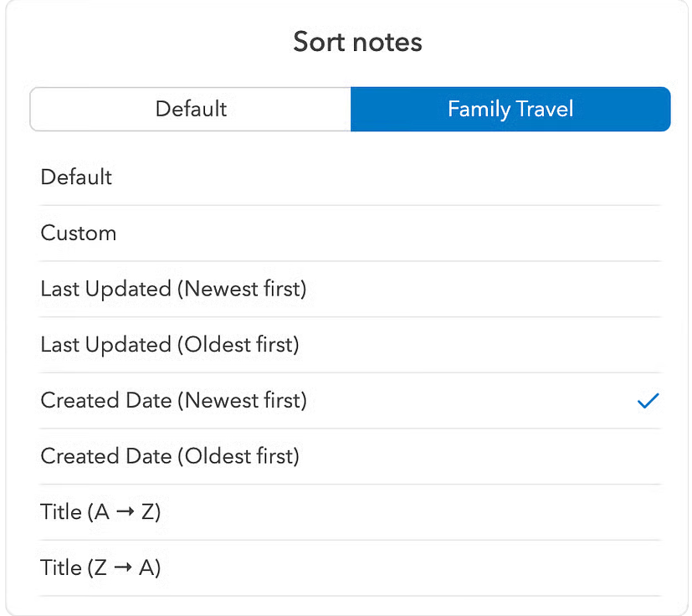Select the Family Travel tab
Image resolution: width=692 pixels, height=616 pixels.
(510, 109)
